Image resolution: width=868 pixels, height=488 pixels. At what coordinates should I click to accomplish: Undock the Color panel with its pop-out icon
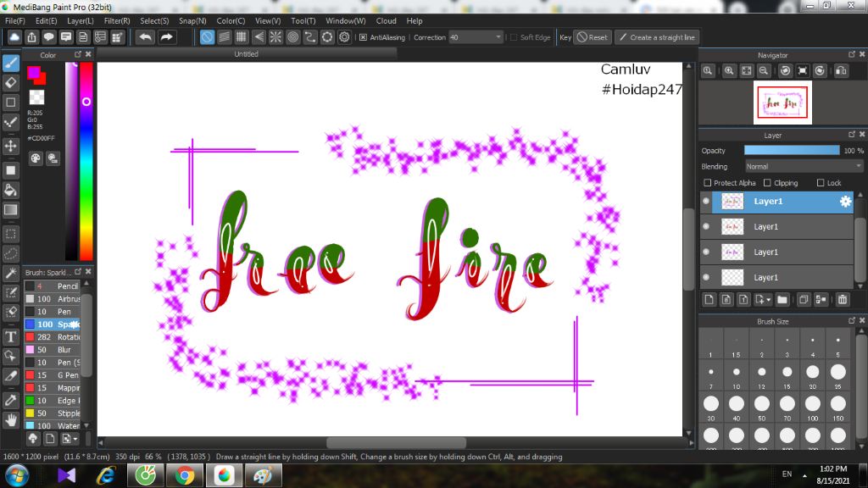pyautogui.click(x=77, y=54)
